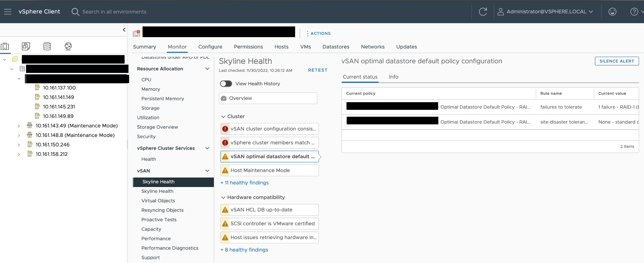
Task: Click maintenance host icon for 10.161.143.49
Action: click(x=30, y=125)
